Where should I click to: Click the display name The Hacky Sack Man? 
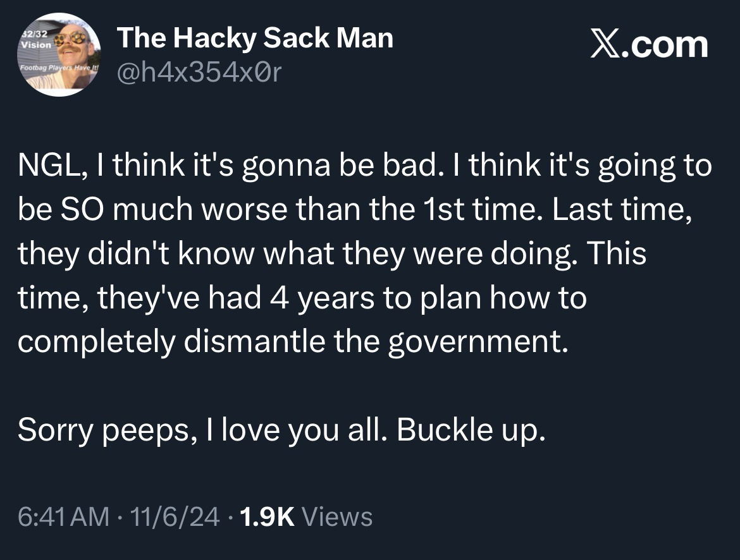(255, 39)
